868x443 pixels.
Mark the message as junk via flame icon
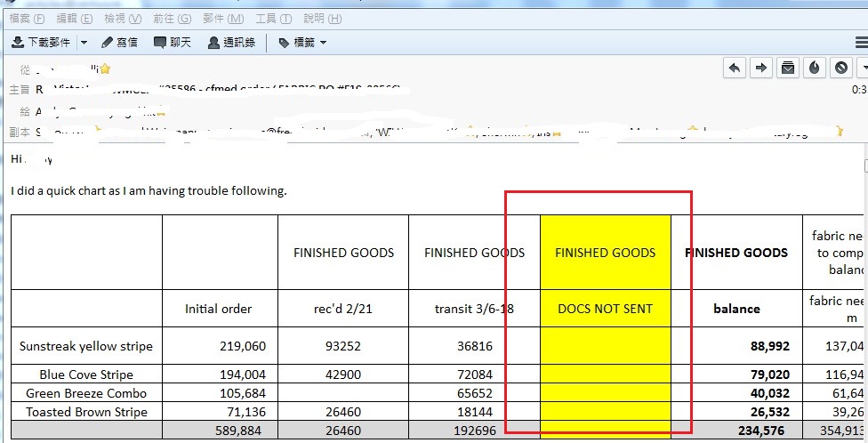coord(815,68)
